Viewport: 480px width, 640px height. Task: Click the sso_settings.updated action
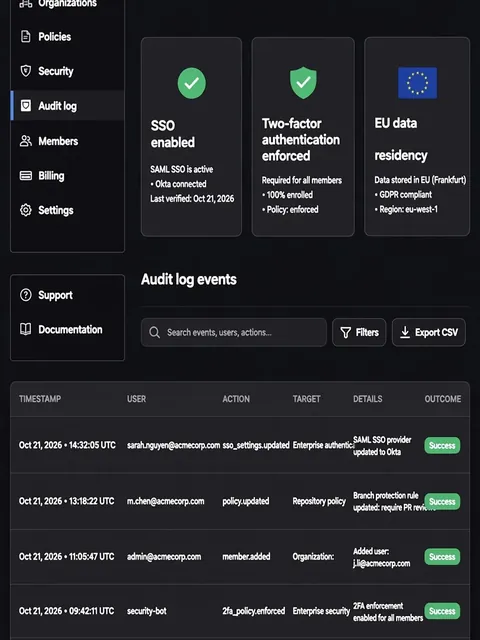click(x=256, y=445)
